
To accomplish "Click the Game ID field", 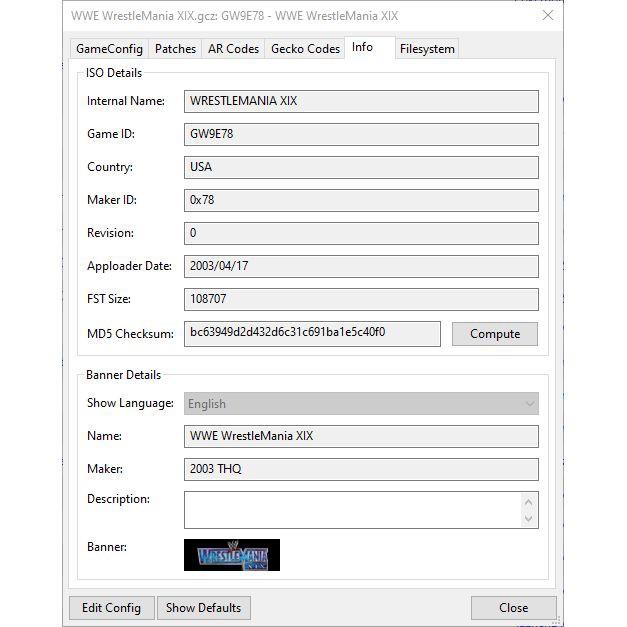I will coord(361,134).
